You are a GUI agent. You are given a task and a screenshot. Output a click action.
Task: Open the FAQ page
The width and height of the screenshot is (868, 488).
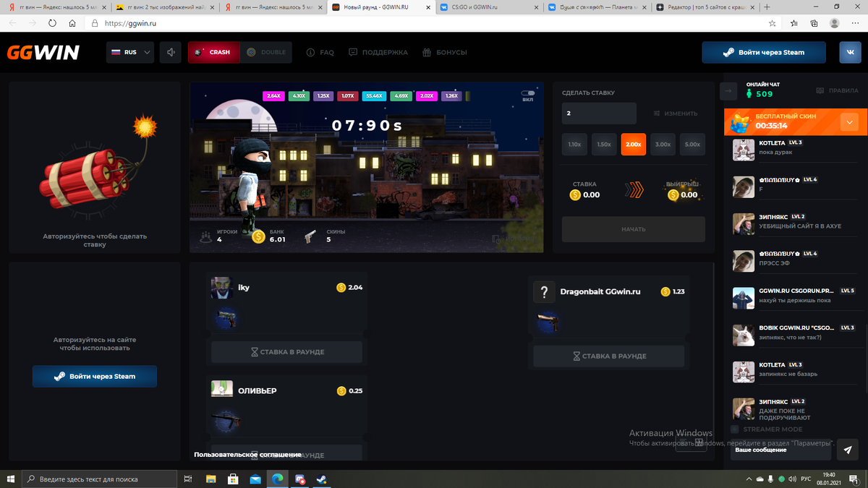pos(320,52)
